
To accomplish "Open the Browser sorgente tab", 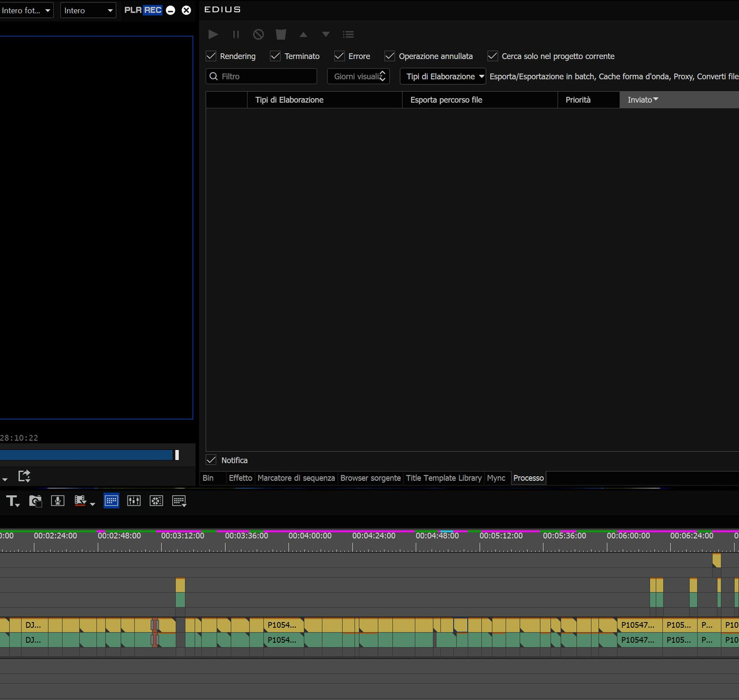I will 371,478.
